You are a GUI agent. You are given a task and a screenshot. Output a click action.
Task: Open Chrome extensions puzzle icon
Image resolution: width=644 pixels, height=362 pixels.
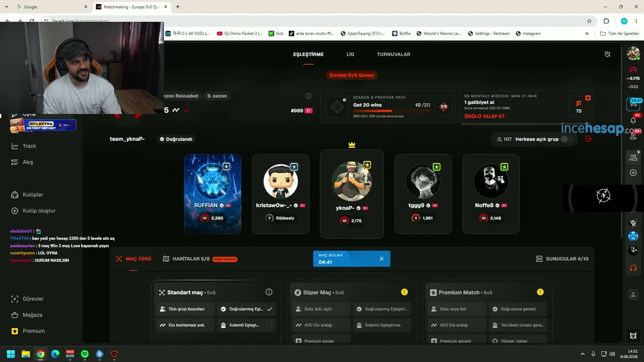606,21
